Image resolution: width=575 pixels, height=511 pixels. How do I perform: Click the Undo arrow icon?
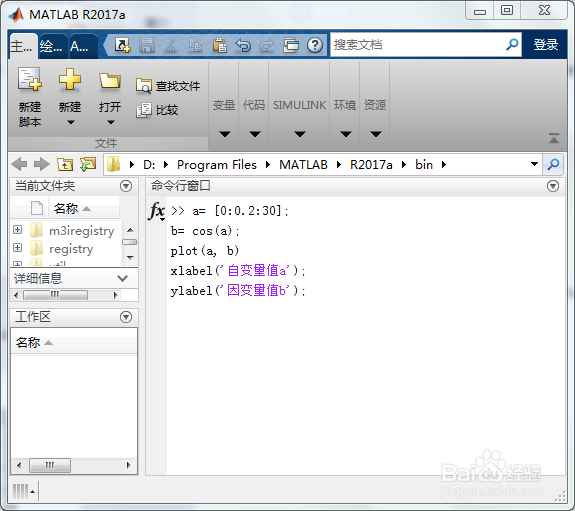[243, 45]
